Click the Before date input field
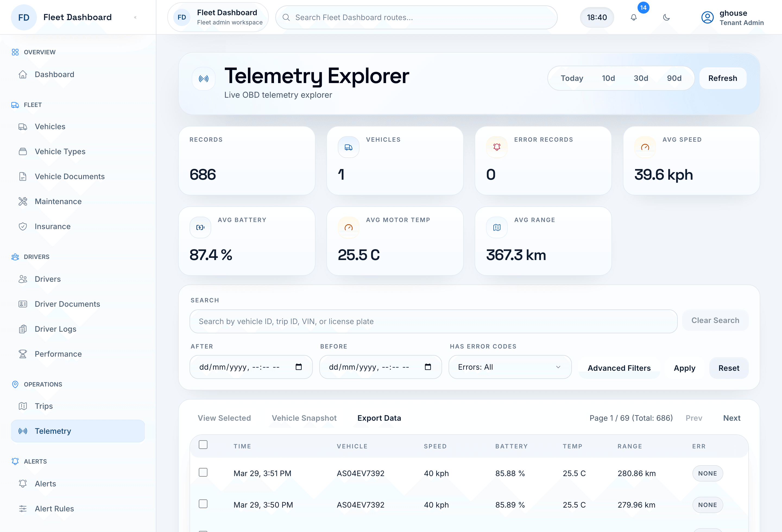782x532 pixels. [x=380, y=367]
